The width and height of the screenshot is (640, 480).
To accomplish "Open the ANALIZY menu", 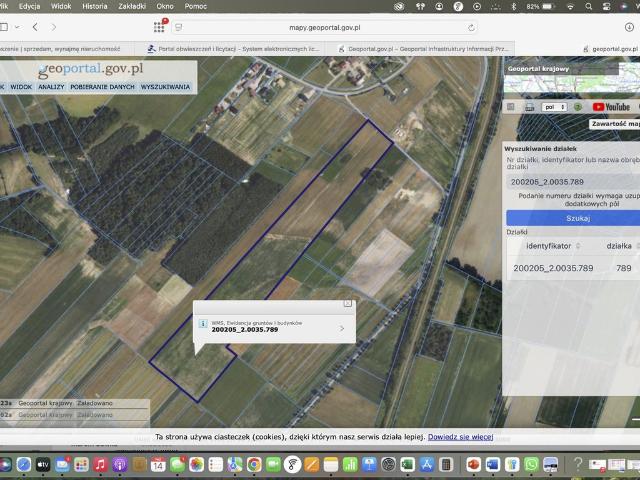I will [x=51, y=87].
